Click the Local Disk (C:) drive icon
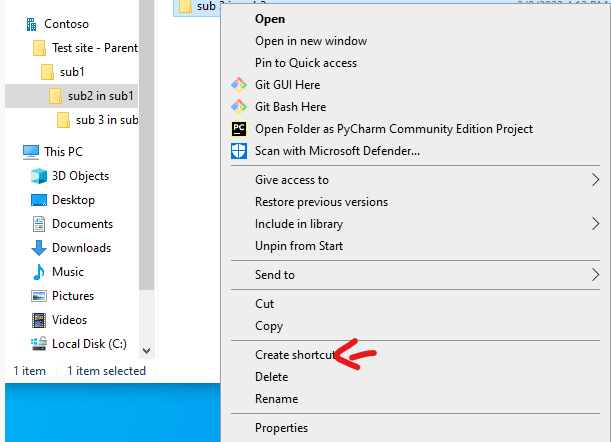This screenshot has height=442, width=611. pos(39,344)
